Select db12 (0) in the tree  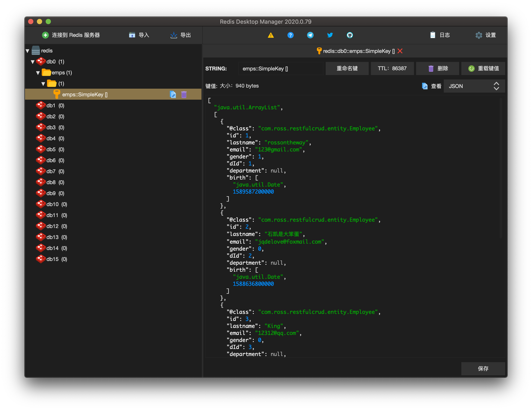pos(57,226)
